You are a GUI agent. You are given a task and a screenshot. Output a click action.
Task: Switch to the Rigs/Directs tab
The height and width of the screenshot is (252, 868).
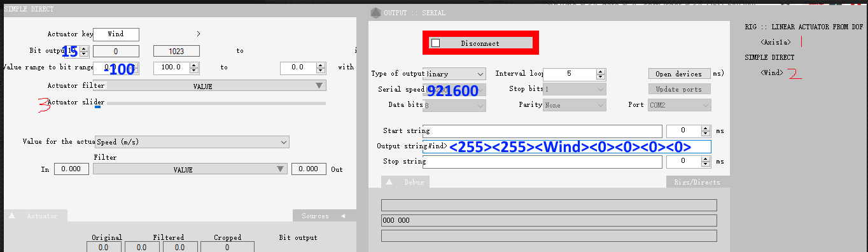pyautogui.click(x=697, y=182)
